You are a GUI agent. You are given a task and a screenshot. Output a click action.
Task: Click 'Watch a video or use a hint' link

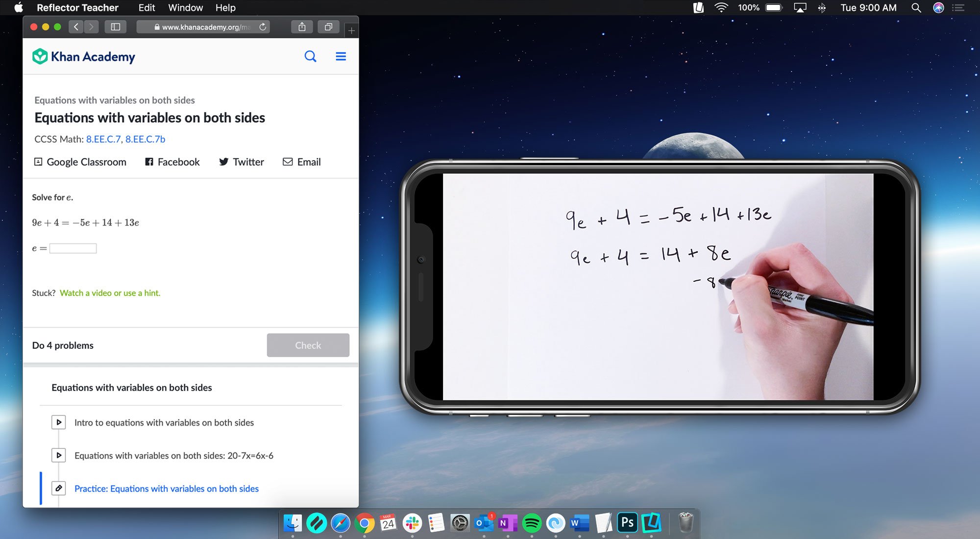point(110,293)
